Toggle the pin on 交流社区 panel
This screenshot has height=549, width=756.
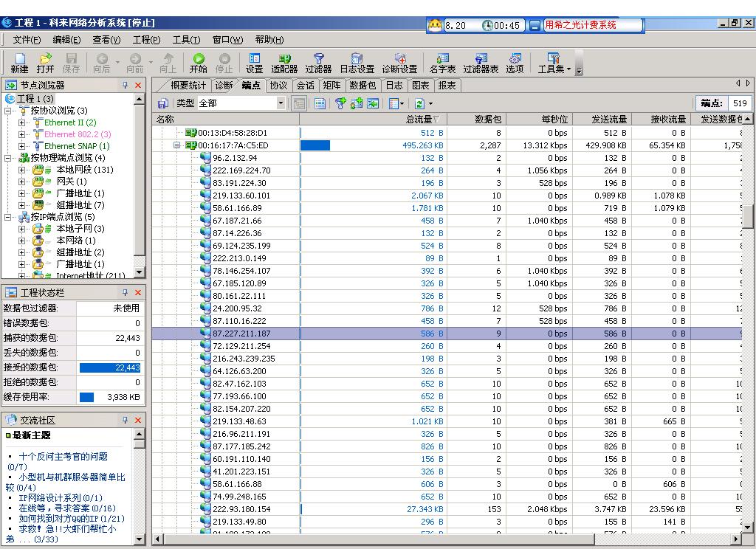point(125,420)
